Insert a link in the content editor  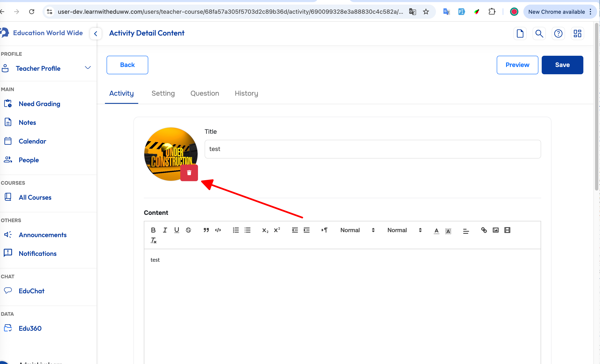(x=484, y=230)
